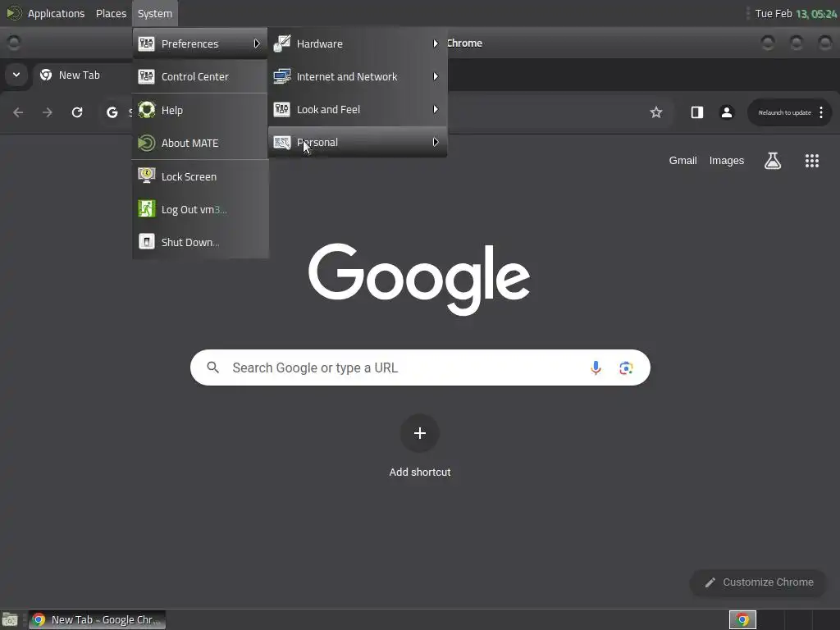840x630 pixels.
Task: Click the Hardware icon
Action: 282,43
